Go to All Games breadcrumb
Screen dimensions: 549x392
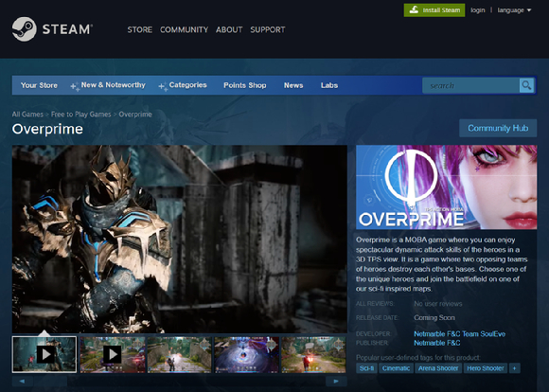point(27,115)
